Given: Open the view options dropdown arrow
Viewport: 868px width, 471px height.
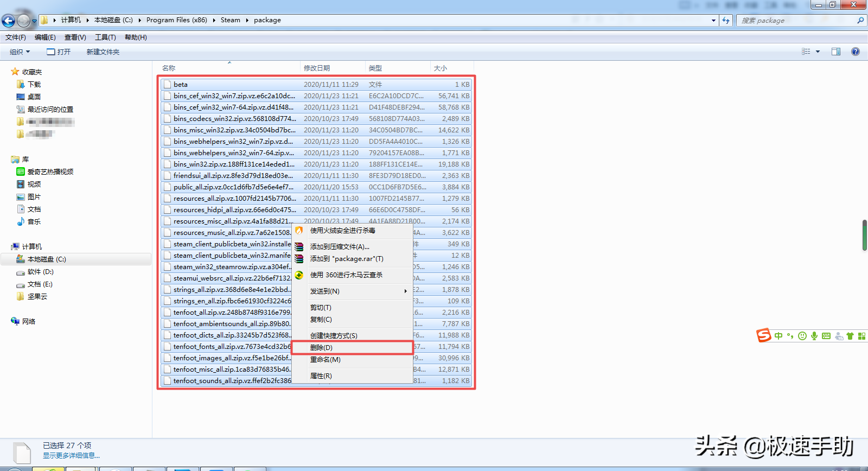Looking at the screenshot, I should 818,52.
